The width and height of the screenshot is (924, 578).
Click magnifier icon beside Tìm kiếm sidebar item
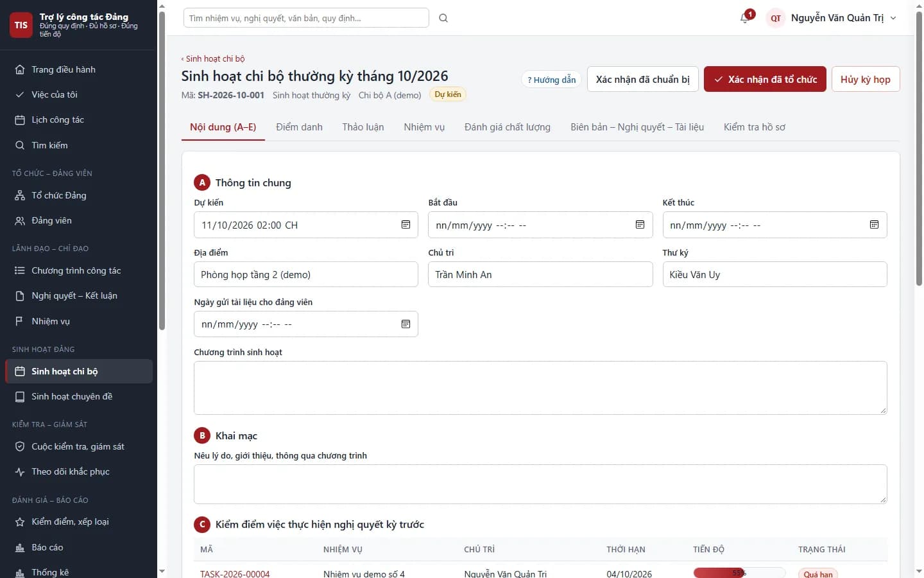(20, 145)
